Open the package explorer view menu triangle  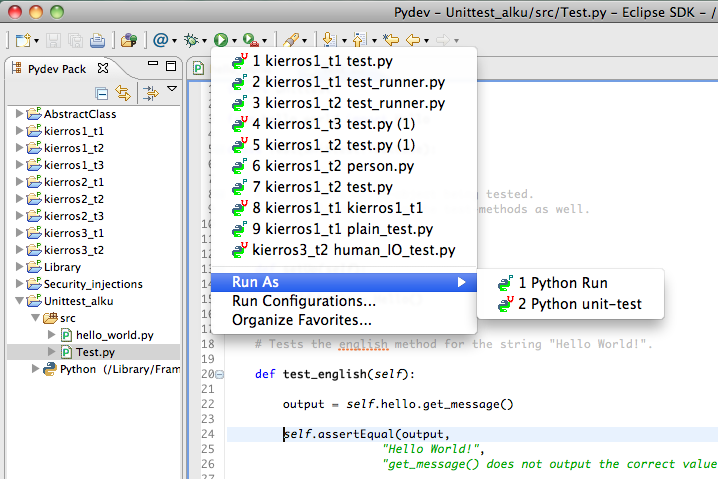coord(172,89)
